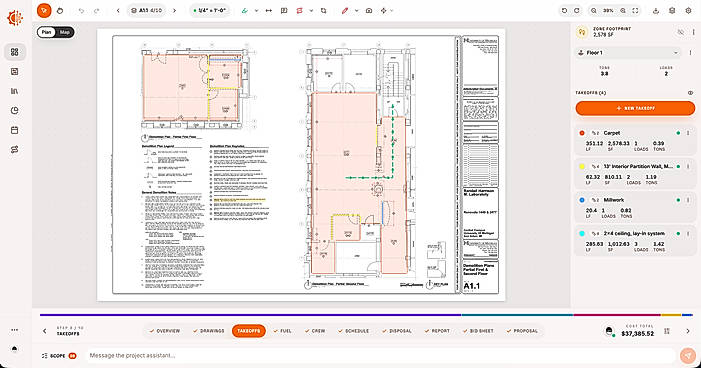The width and height of the screenshot is (701, 368).
Task: Click the AI sparkle tool icon
Action: click(384, 10)
